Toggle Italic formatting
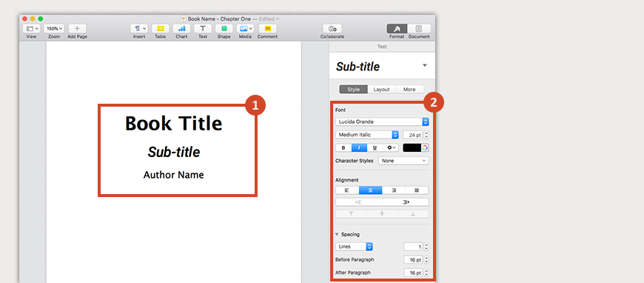The image size is (644, 283). (359, 147)
